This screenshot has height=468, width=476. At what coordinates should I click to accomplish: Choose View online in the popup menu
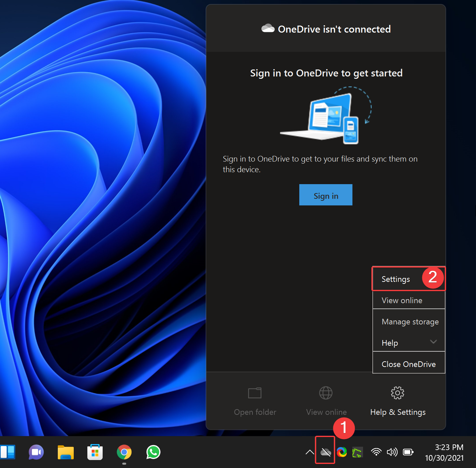tap(409, 300)
